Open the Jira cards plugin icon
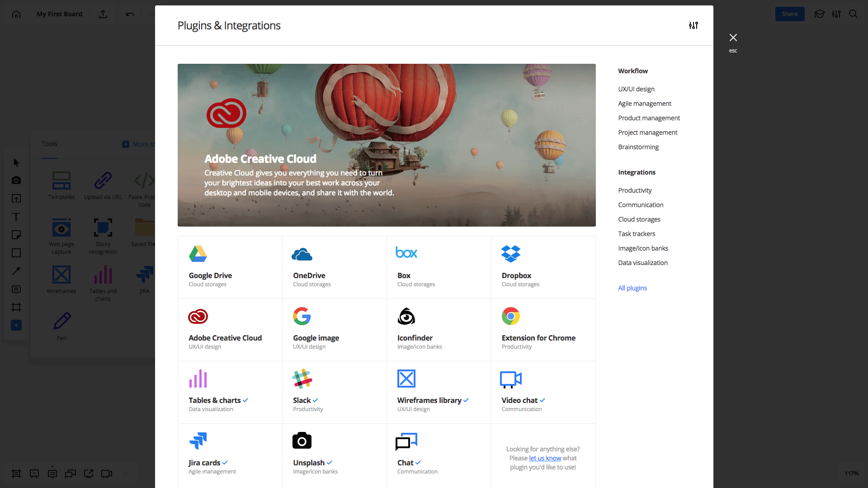Screen dimensions: 868x488 coord(198,441)
